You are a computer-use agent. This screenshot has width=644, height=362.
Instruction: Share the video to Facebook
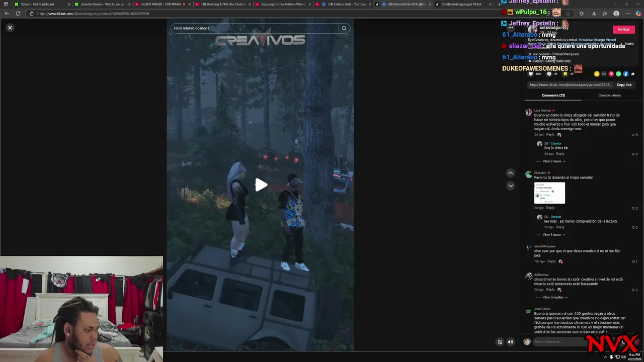pyautogui.click(x=626, y=74)
